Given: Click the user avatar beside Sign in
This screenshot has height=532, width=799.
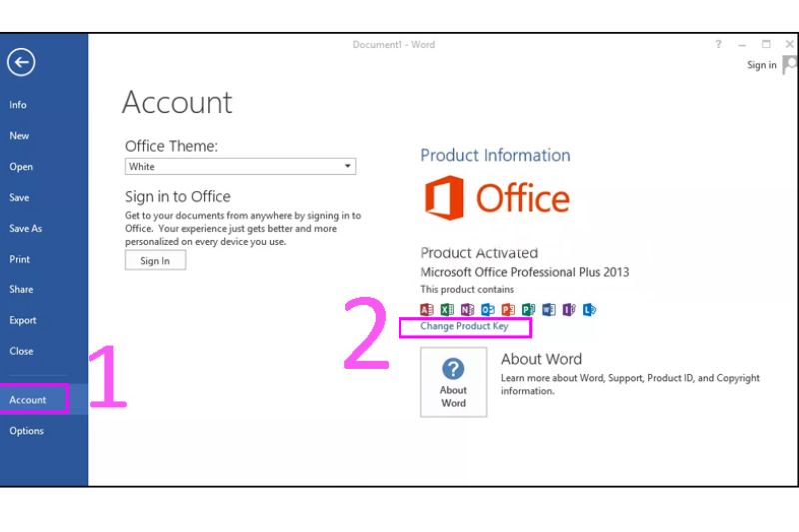Looking at the screenshot, I should click(x=790, y=65).
